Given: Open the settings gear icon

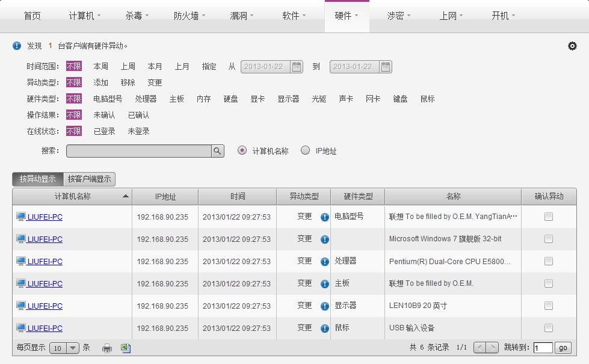Looking at the screenshot, I should point(572,46).
